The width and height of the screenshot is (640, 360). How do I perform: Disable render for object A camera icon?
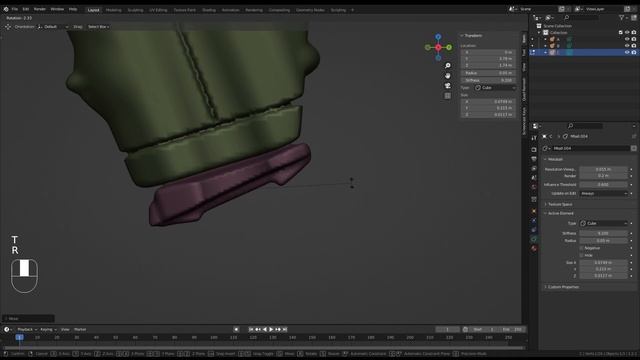point(634,39)
